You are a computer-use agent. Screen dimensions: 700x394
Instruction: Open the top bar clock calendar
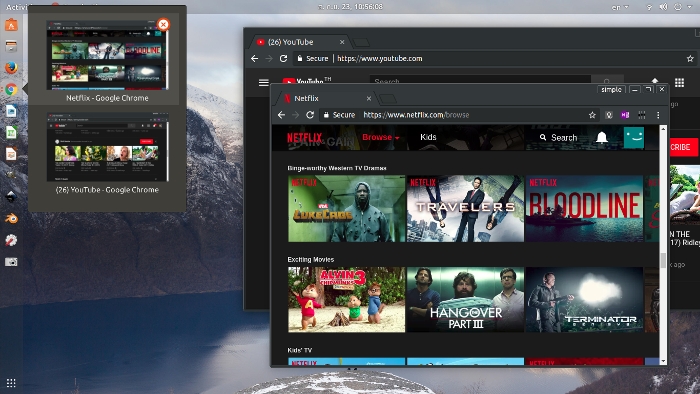pyautogui.click(x=350, y=7)
